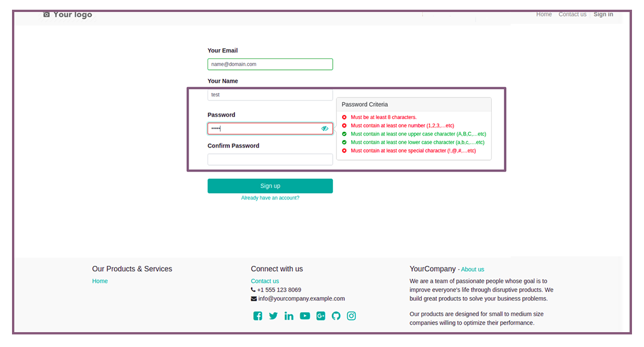Open the footer Contact us link
Screen dimensions: 644x347
pos(265,281)
